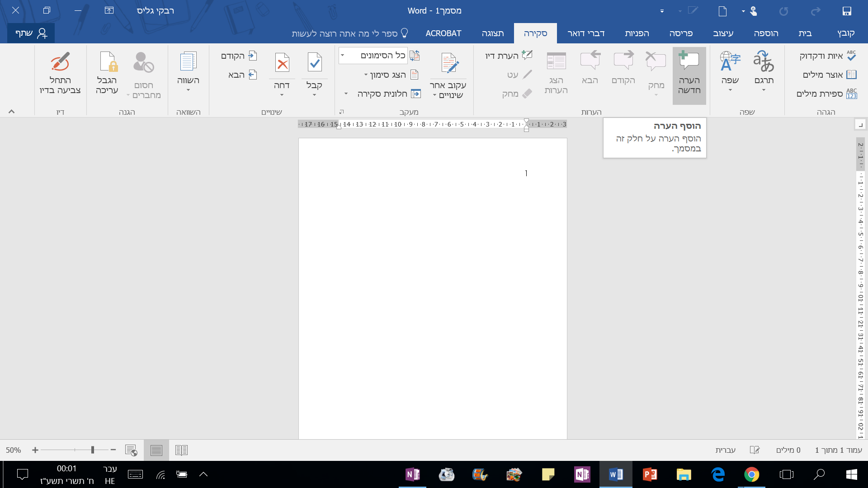Click the zoom slider handle
The width and height of the screenshot is (868, 488).
[x=92, y=450]
